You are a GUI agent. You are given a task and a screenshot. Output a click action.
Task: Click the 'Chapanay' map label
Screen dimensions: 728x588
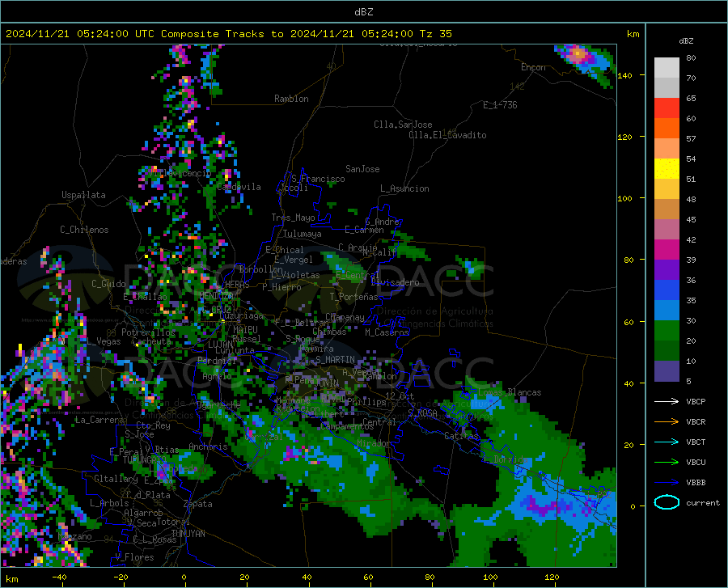tap(345, 317)
